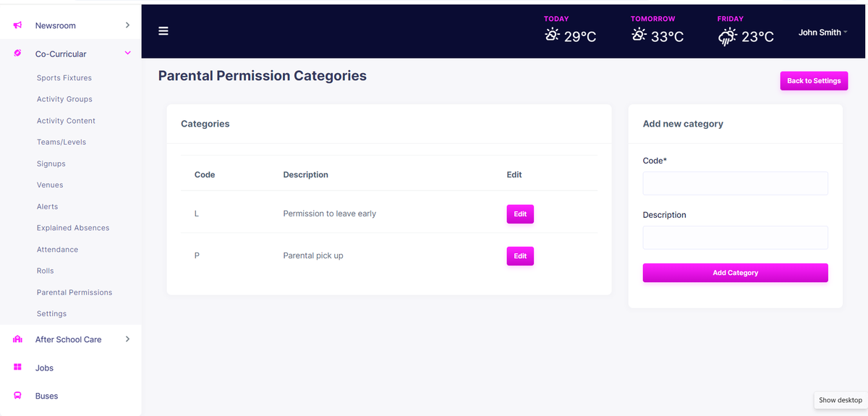
Task: Click the Buses icon in sidebar
Action: (18, 396)
